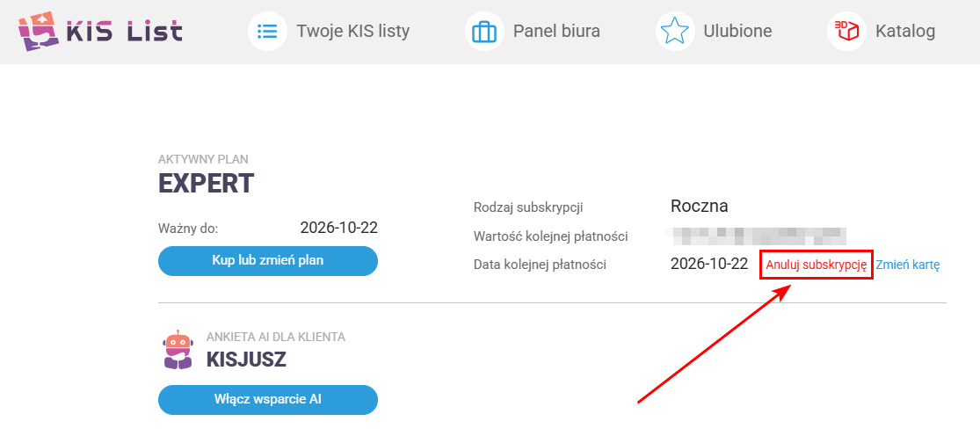Open the Twoje KIS listy menu item
This screenshot has width=980, height=436.
352,32
